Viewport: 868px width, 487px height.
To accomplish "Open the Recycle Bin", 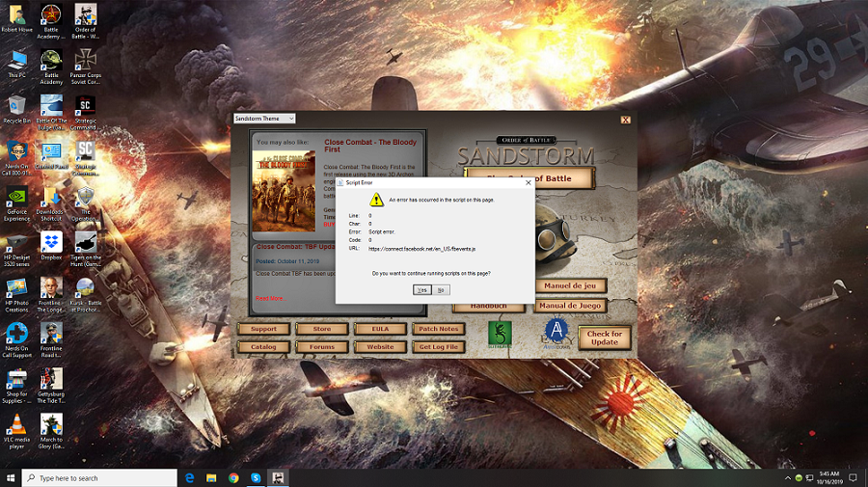I will 17,109.
